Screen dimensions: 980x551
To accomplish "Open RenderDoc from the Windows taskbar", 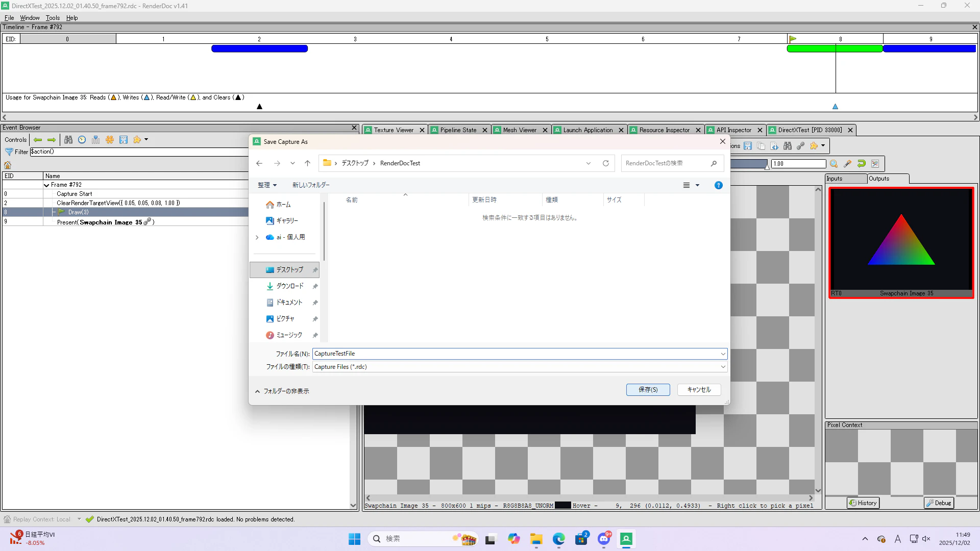I will [x=626, y=539].
